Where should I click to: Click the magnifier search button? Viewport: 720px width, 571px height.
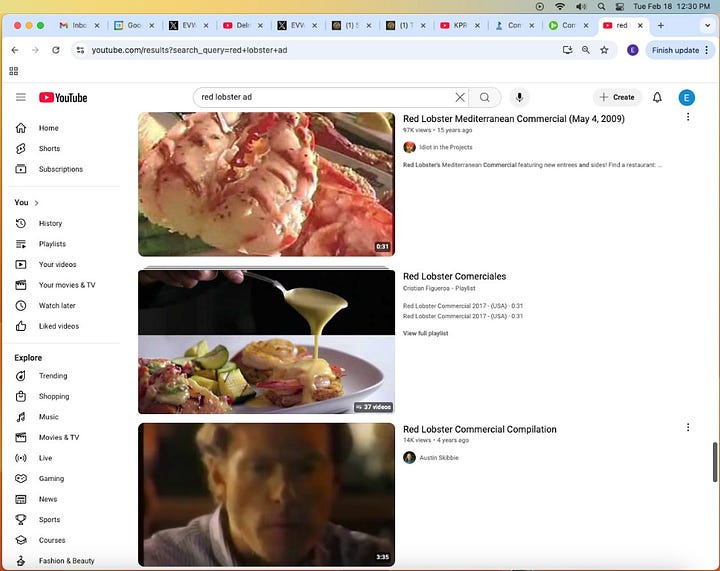[484, 97]
